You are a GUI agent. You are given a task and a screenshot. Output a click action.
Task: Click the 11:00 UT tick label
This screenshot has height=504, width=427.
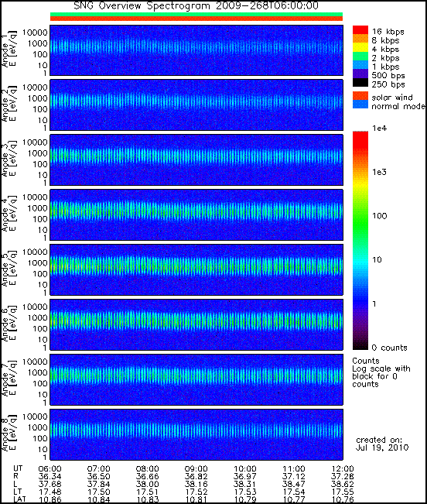pos(294,468)
